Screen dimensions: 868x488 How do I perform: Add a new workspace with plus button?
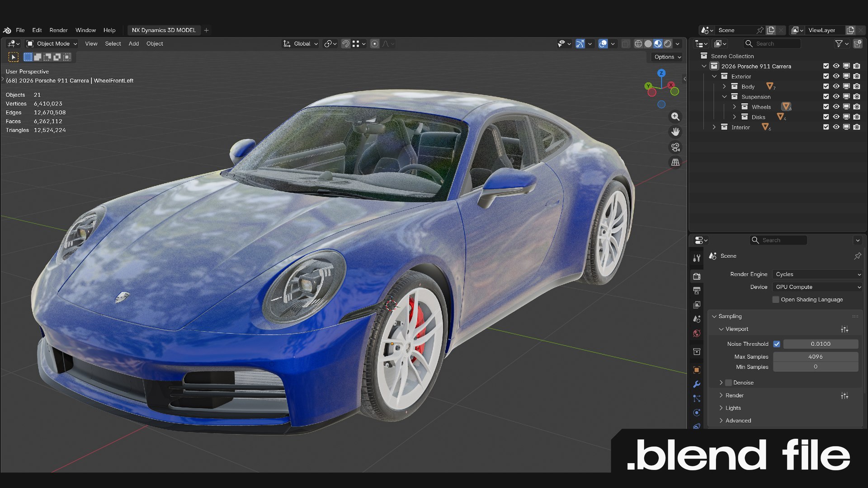point(207,30)
